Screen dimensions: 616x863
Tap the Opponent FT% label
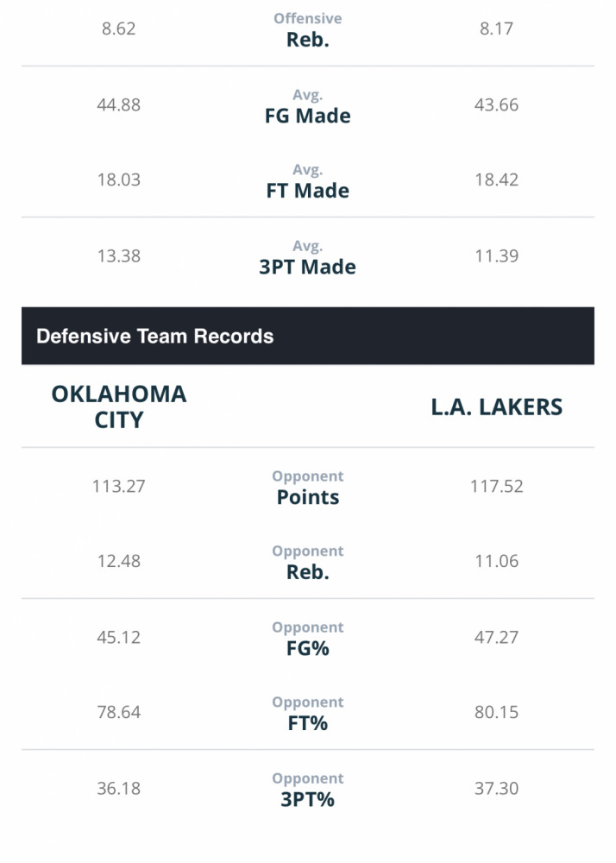[307, 714]
